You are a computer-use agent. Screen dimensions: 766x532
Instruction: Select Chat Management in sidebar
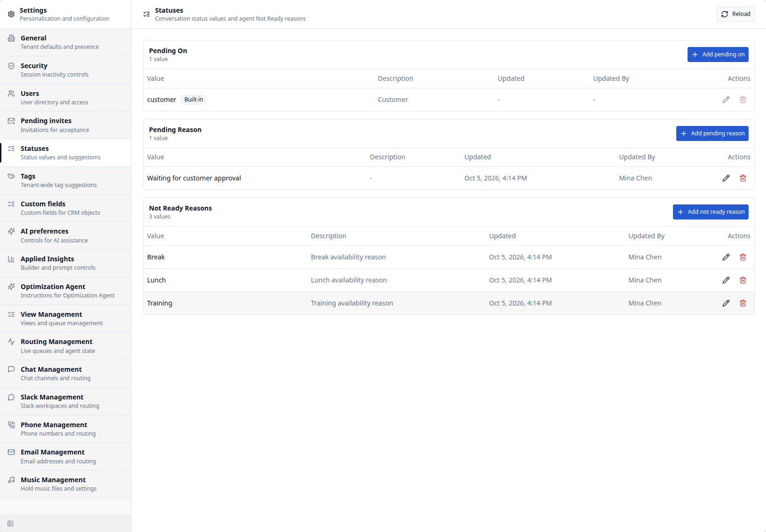tap(66, 374)
